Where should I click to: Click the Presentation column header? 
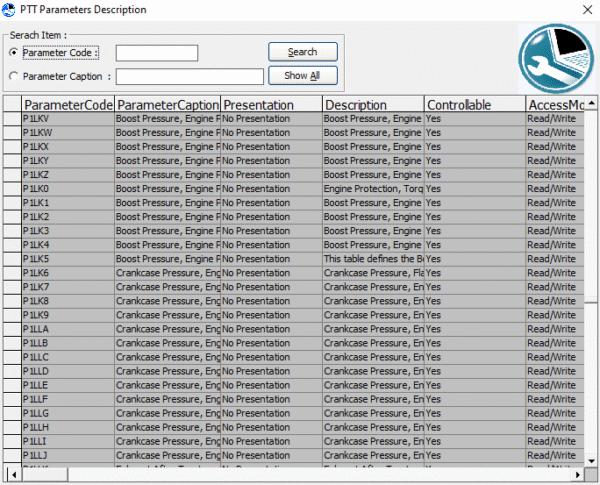pyautogui.click(x=272, y=105)
